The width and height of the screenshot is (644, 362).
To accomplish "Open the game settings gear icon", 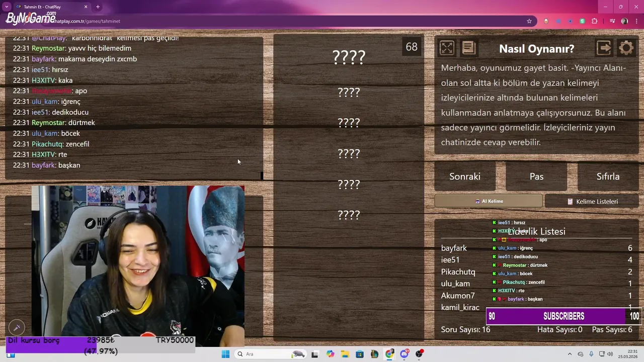I will [626, 48].
